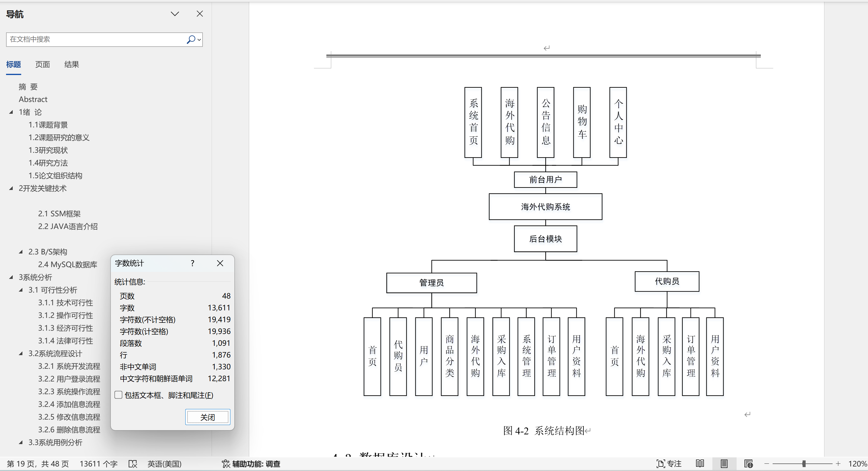The width and height of the screenshot is (868, 471).
Task: Collapse the 2.3 B/S架构 heading
Action: (x=21, y=252)
